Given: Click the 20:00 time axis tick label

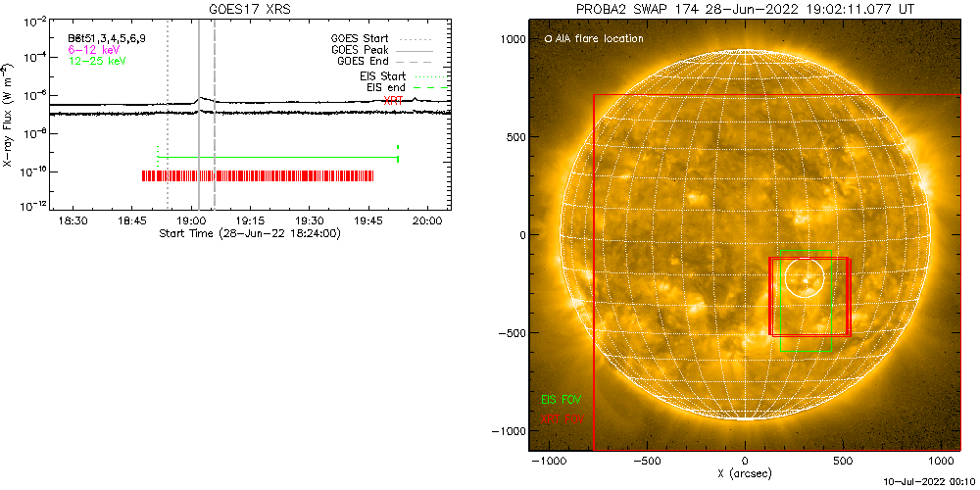Looking at the screenshot, I should tap(427, 220).
